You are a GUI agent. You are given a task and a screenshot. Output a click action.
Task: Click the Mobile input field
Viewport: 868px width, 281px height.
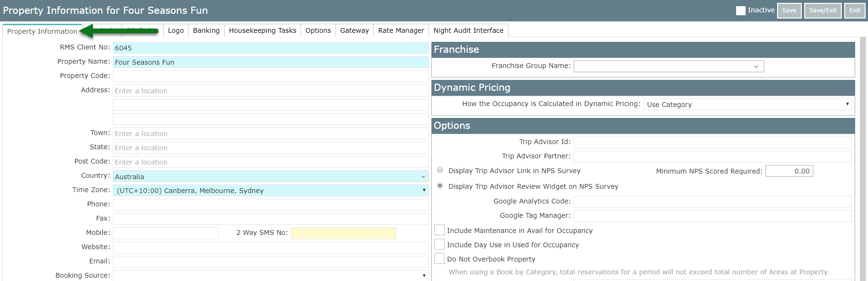click(x=165, y=233)
